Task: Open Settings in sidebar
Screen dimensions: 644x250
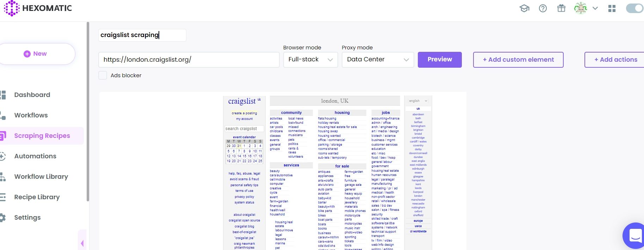Action: click(x=27, y=217)
